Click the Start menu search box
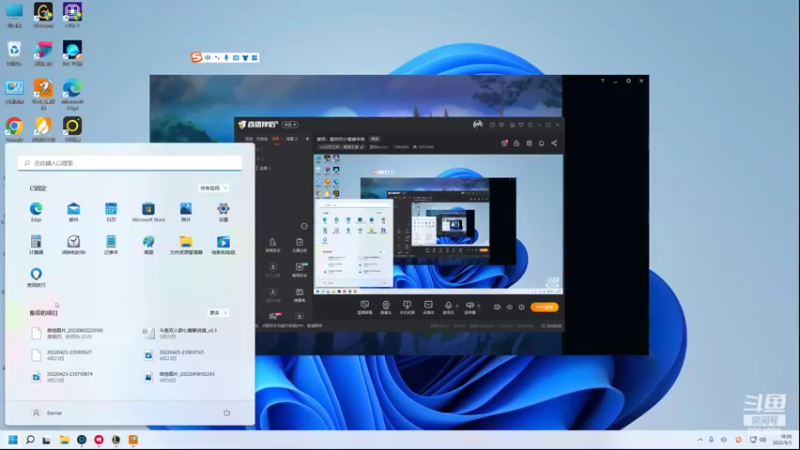This screenshot has width=800, height=450. (x=130, y=163)
